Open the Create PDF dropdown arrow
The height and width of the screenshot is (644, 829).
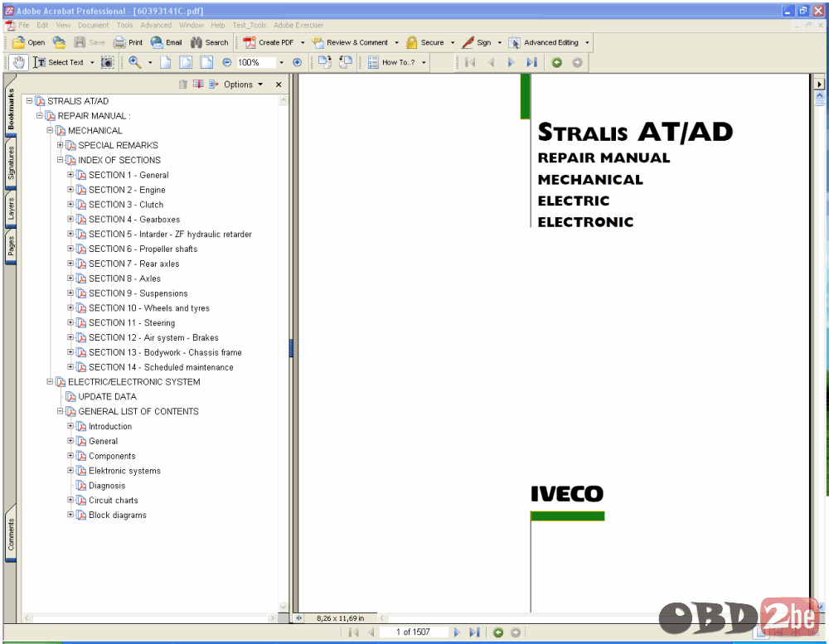point(303,42)
